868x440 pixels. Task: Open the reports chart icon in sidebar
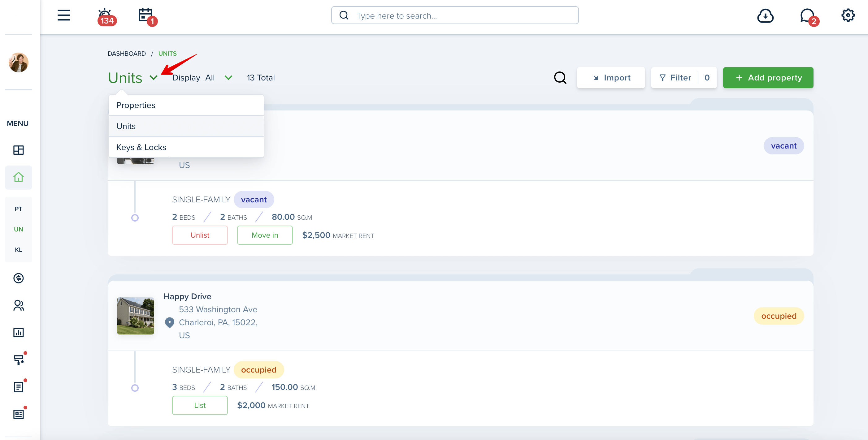[19, 333]
